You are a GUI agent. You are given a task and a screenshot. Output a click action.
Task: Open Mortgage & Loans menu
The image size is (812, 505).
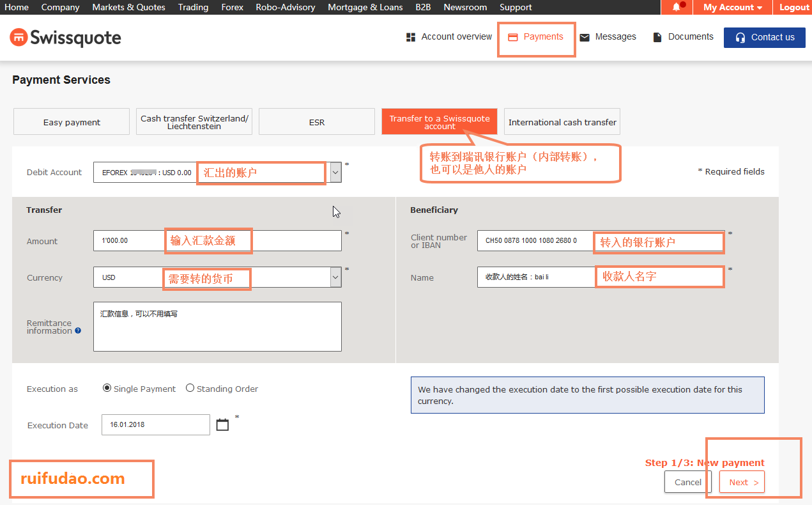point(365,7)
